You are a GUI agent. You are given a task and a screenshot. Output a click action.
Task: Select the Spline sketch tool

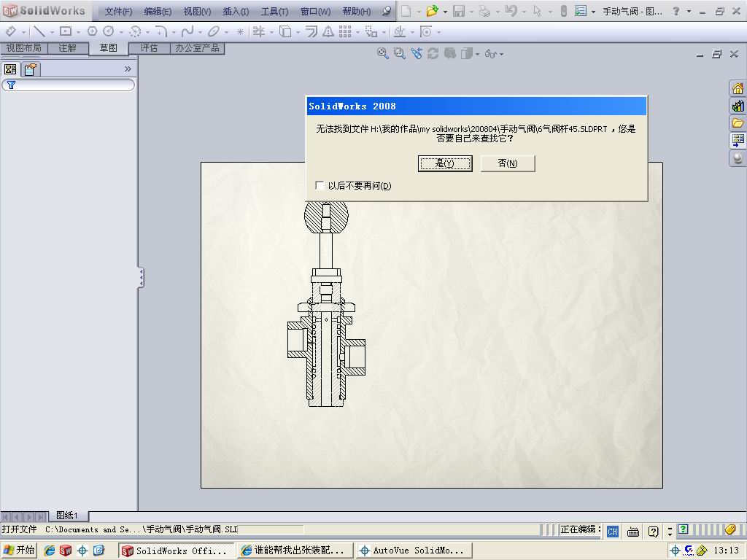pos(187,31)
